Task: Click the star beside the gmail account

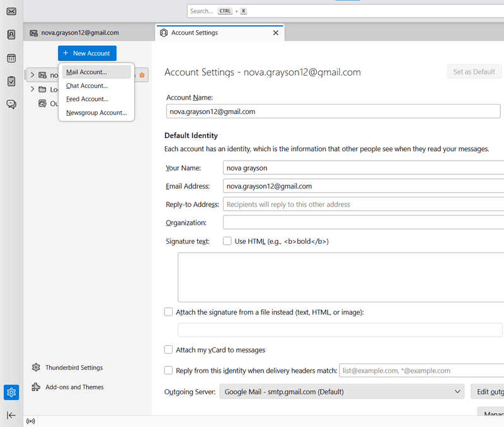Action: point(141,74)
